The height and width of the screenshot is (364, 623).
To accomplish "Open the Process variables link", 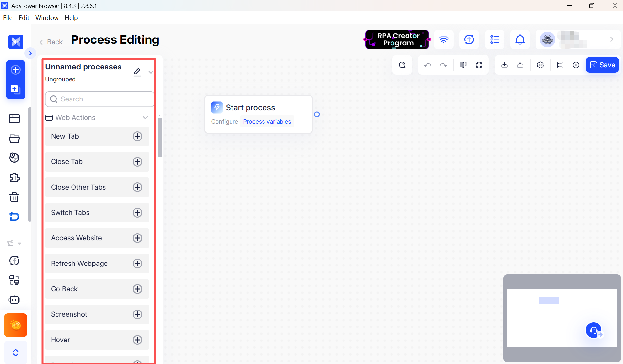I will (267, 122).
